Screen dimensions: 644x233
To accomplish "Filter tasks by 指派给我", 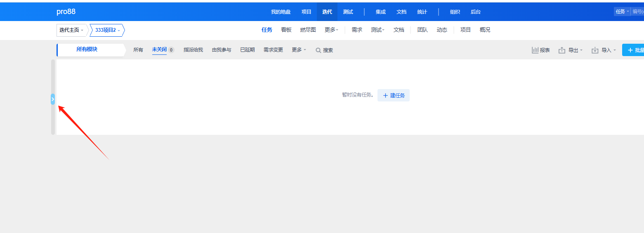I will [193, 50].
